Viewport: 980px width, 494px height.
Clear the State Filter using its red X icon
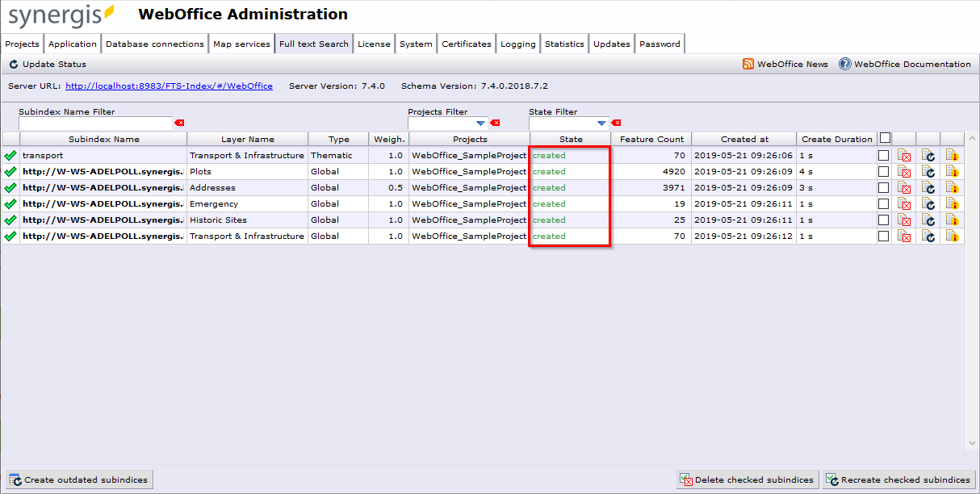[616, 123]
